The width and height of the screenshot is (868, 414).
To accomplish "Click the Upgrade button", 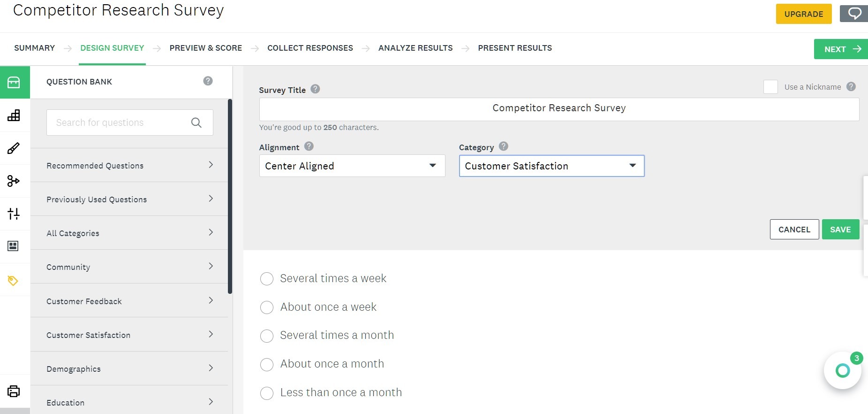I will click(803, 14).
